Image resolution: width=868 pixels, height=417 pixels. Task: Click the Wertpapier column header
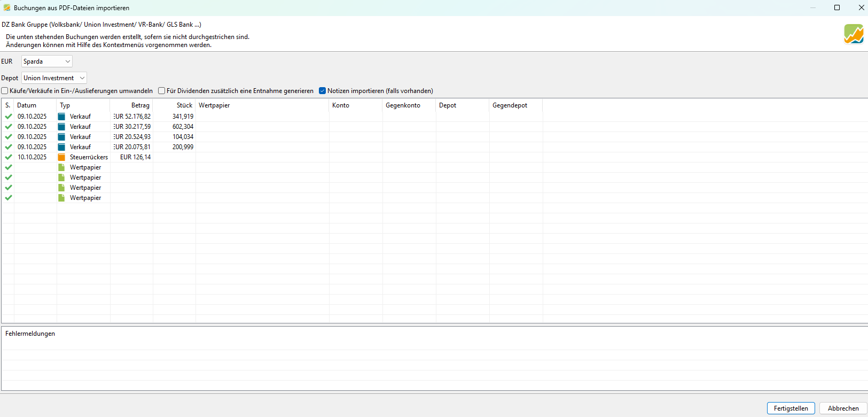214,105
